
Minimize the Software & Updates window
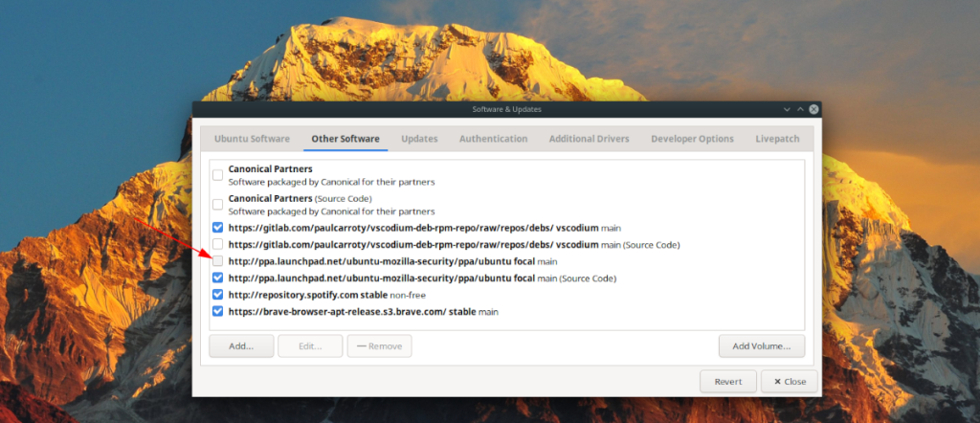(x=787, y=109)
